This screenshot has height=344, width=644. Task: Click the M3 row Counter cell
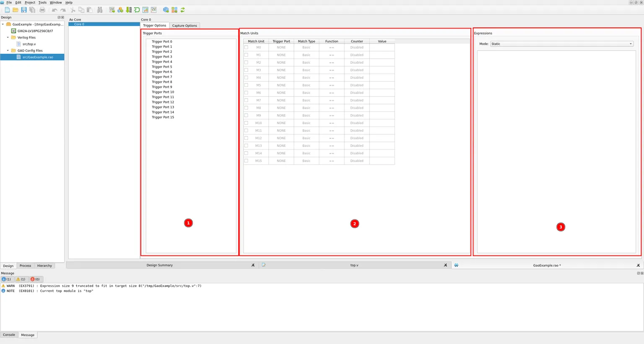coord(357,70)
